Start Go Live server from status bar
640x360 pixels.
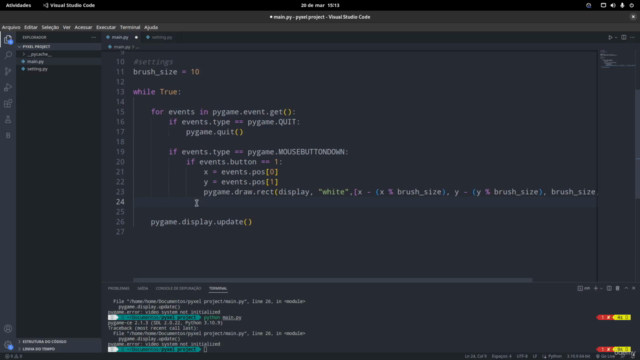click(x=605, y=356)
